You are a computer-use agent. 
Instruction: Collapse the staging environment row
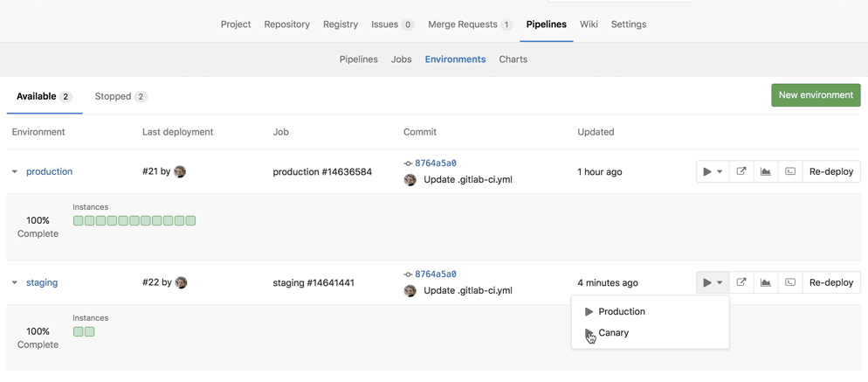15,283
